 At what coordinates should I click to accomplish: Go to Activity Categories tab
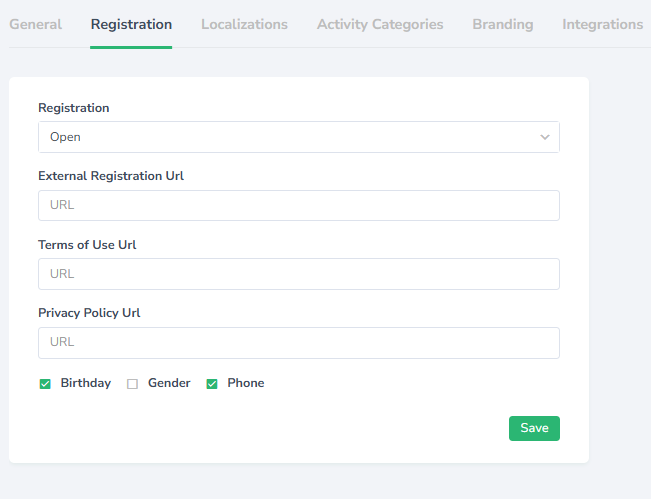pos(380,24)
